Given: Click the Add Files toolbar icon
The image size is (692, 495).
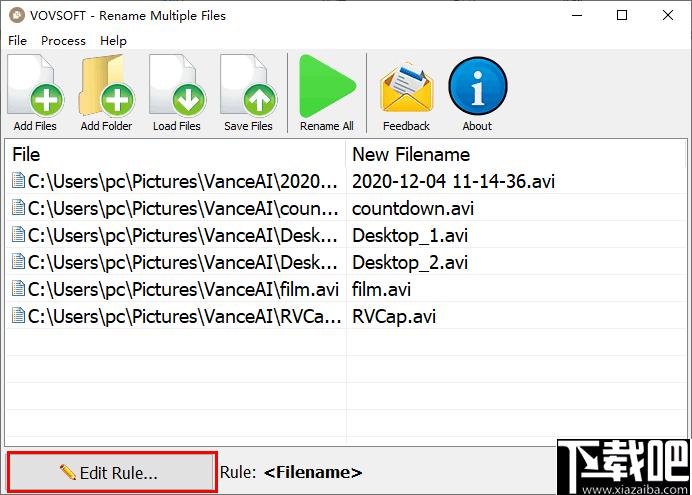Looking at the screenshot, I should click(x=35, y=85).
